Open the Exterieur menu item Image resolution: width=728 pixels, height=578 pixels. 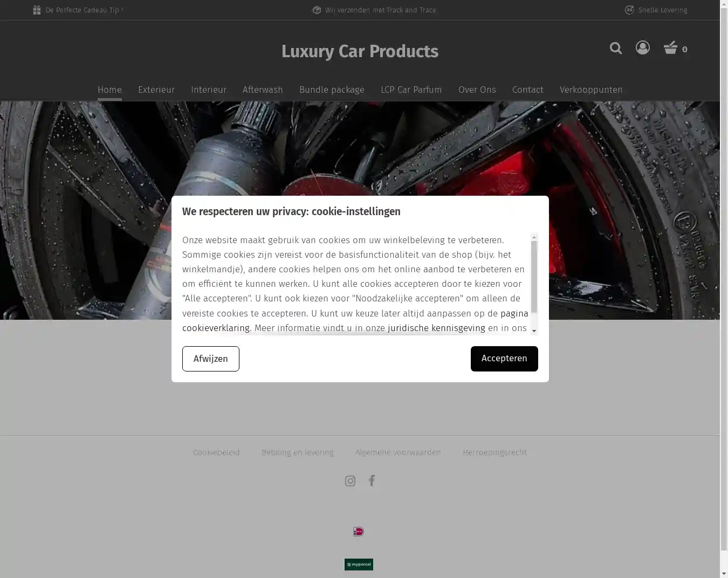(156, 90)
